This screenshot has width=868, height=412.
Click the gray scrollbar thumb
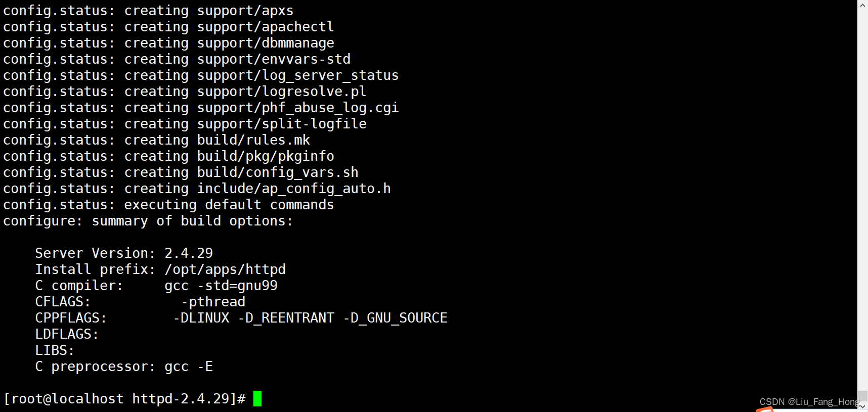[862, 396]
